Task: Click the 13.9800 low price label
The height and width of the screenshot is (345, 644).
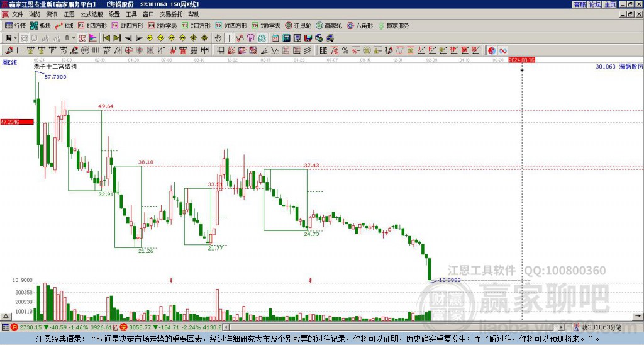Action: pyautogui.click(x=450, y=280)
